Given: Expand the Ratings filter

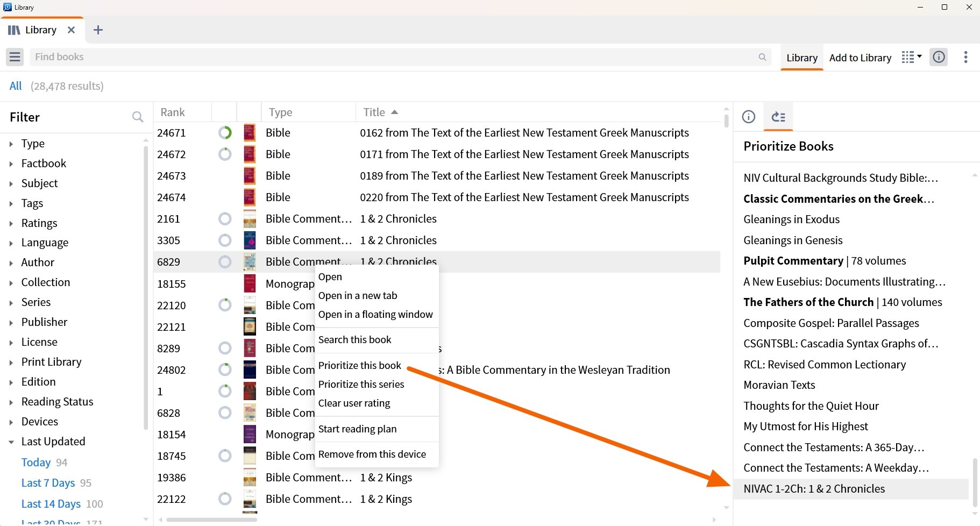Looking at the screenshot, I should click(x=11, y=223).
